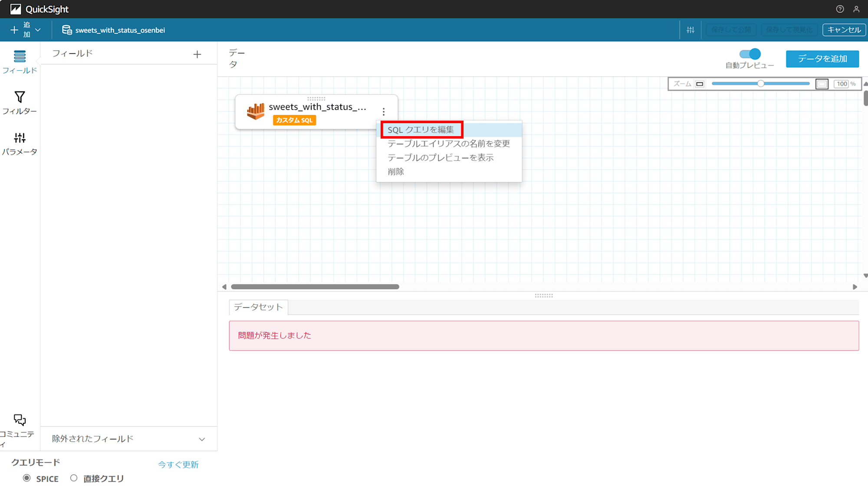Screen dimensions: 868x497
Task: Click the zoom-out small rectangle icon
Action: click(700, 84)
